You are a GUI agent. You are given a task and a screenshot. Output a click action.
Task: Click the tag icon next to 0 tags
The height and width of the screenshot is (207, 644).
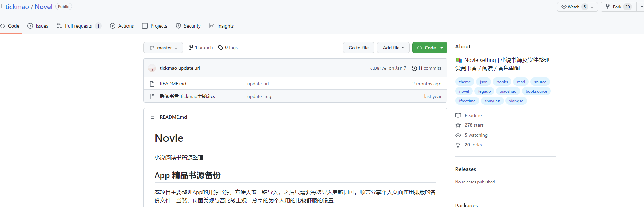click(221, 48)
